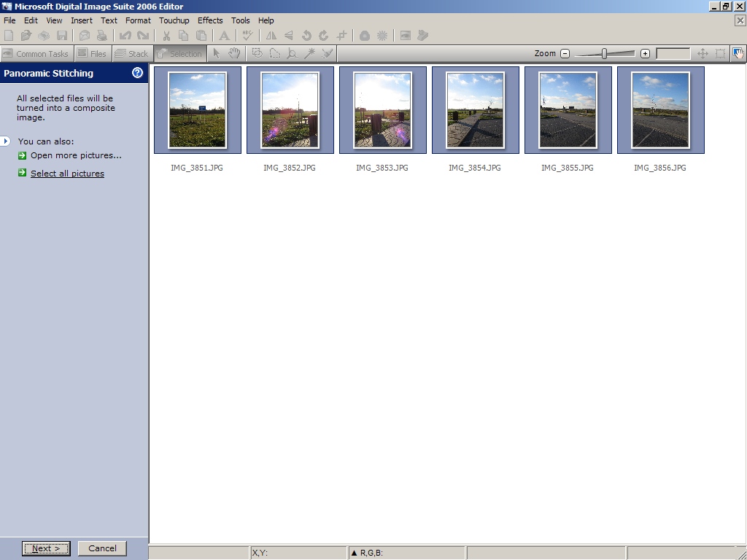Click the help icon in Panoramic Stitching header
Viewport: 747px width, 560px height.
point(137,73)
